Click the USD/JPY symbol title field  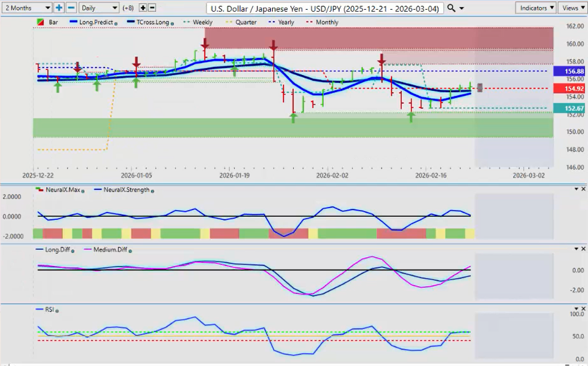[x=325, y=8]
